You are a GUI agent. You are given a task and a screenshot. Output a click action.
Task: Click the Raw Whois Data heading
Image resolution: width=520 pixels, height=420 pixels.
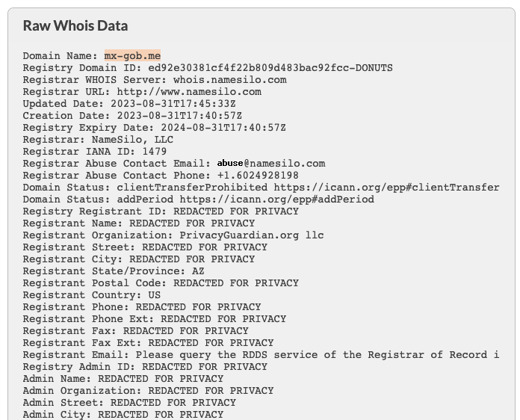point(75,25)
